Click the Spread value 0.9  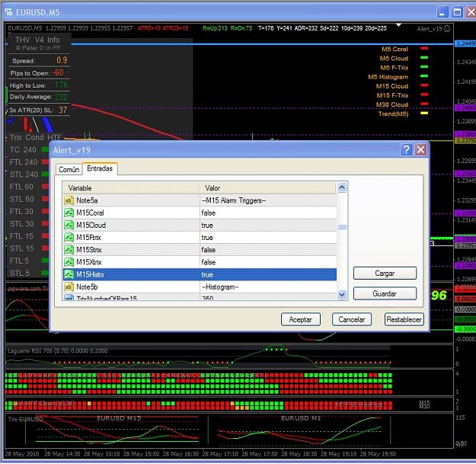62,60
